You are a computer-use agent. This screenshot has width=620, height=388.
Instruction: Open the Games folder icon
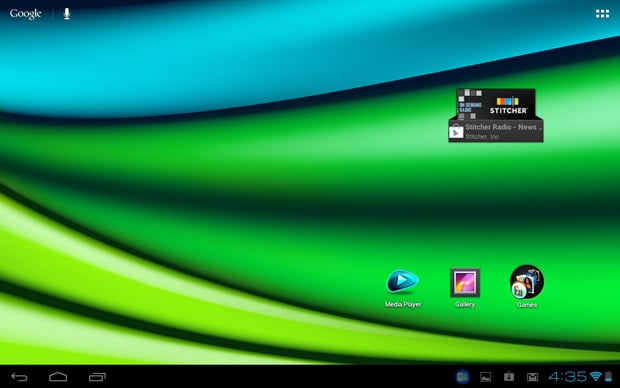[x=527, y=282]
